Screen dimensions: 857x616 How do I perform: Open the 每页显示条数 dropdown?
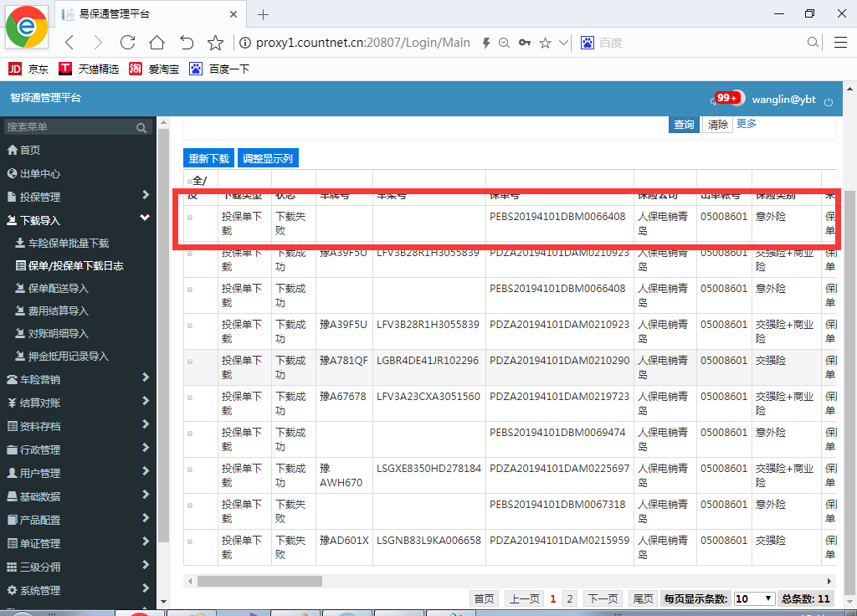tap(754, 598)
